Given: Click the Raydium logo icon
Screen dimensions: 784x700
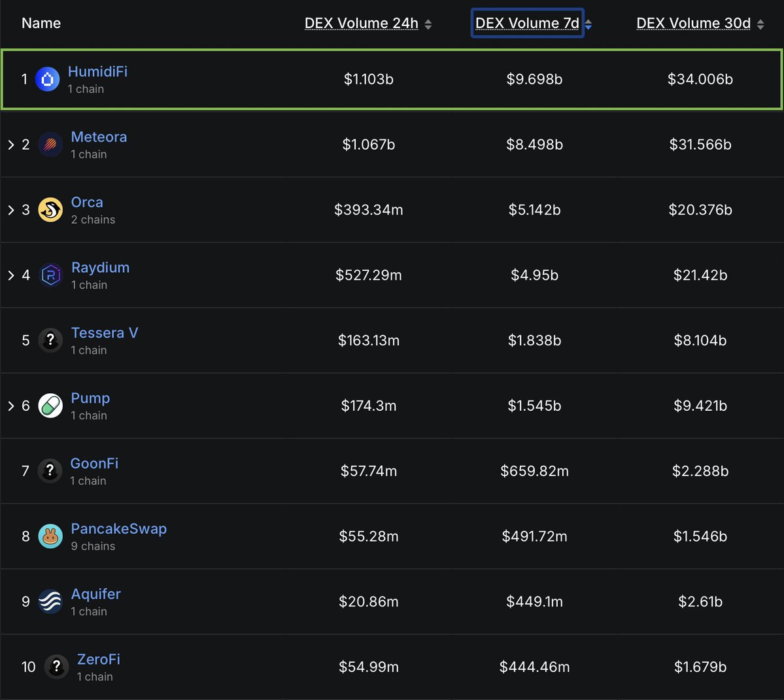Looking at the screenshot, I should click(x=50, y=275).
